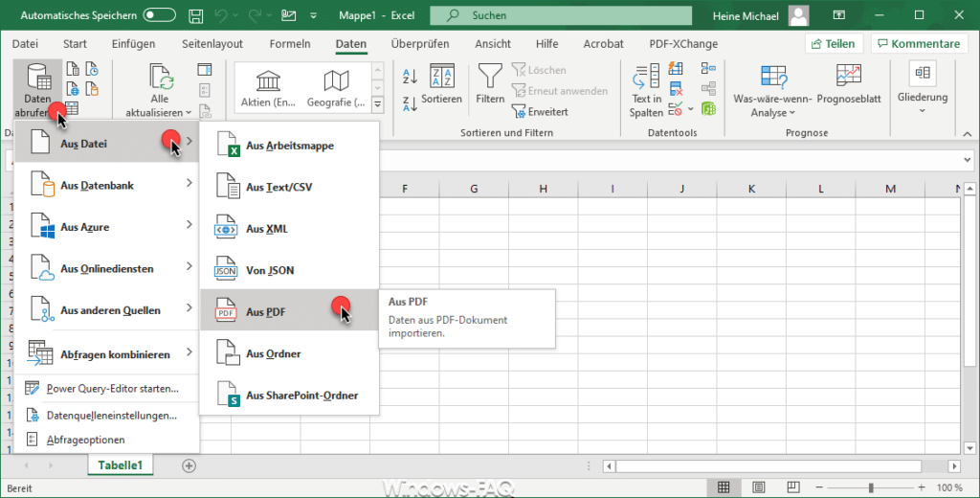Click the From Table/Range small ribbon icon
Image resolution: width=980 pixels, height=498 pixels.
pyautogui.click(x=73, y=109)
